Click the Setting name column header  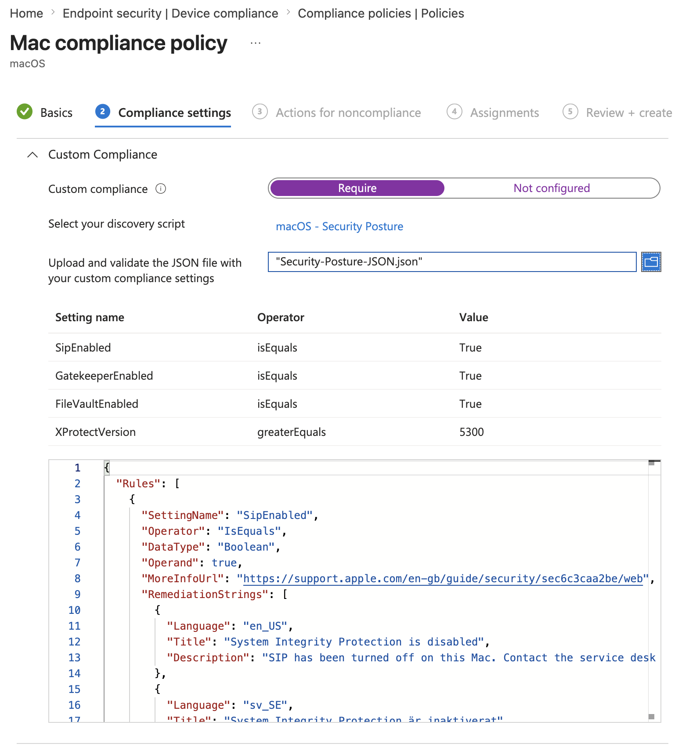pos(90,317)
